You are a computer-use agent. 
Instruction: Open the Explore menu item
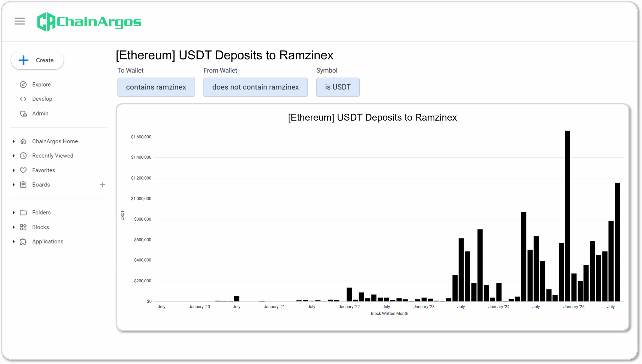point(41,85)
